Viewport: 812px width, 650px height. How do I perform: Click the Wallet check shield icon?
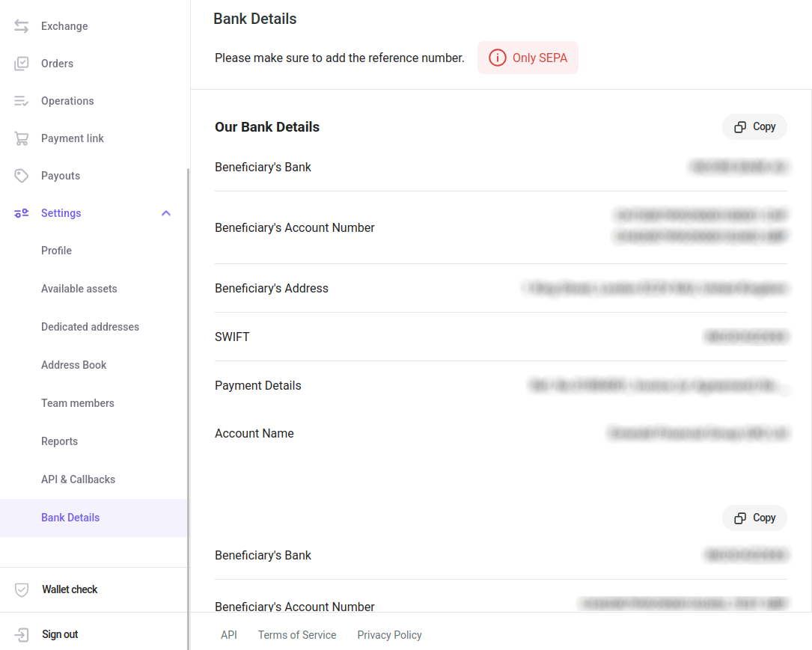pyautogui.click(x=22, y=589)
